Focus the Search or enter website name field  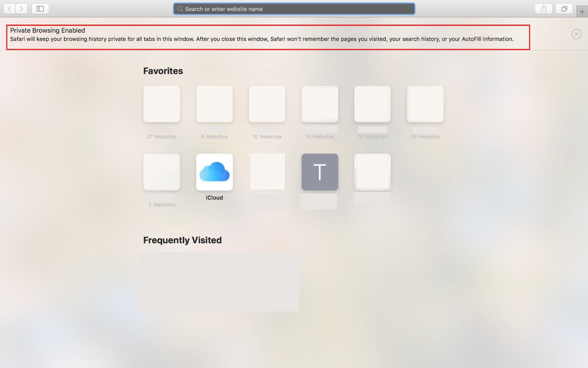(x=294, y=9)
